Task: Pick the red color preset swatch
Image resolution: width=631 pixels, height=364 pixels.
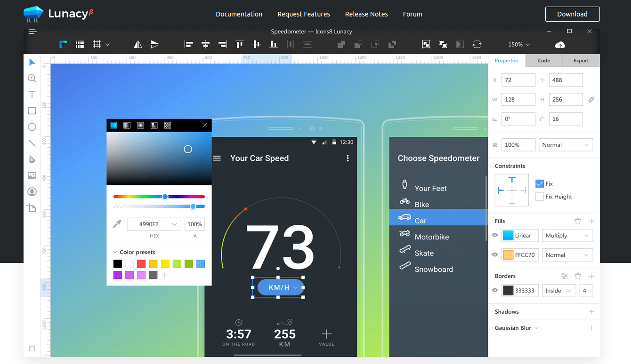Action: [141, 263]
